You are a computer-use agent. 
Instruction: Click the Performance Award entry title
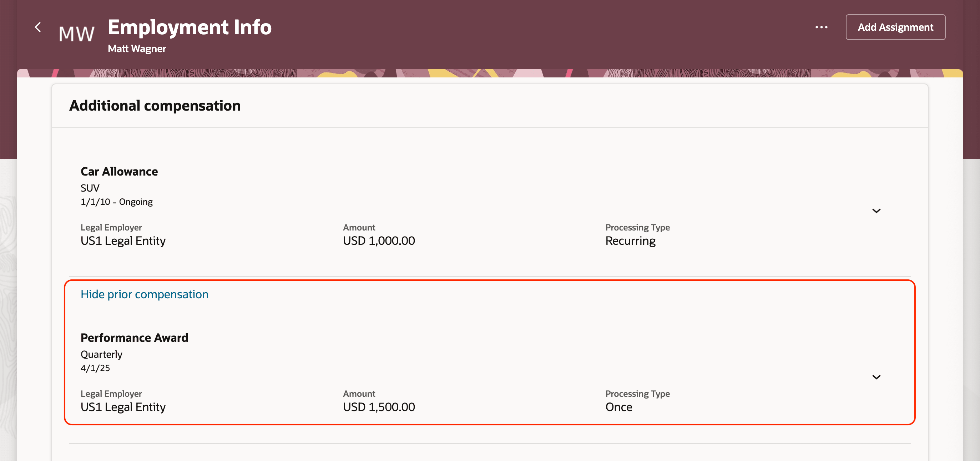[x=134, y=338]
